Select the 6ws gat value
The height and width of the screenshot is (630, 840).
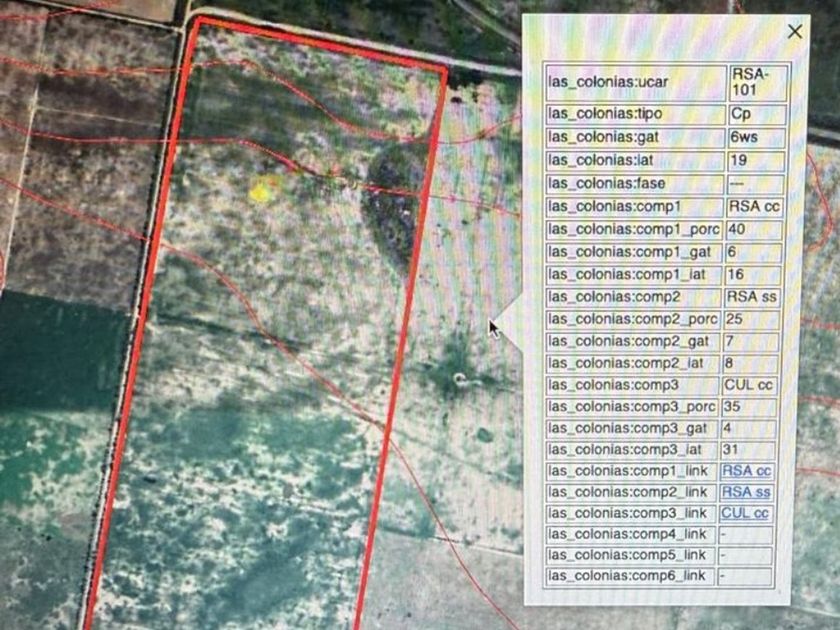pos(744,137)
